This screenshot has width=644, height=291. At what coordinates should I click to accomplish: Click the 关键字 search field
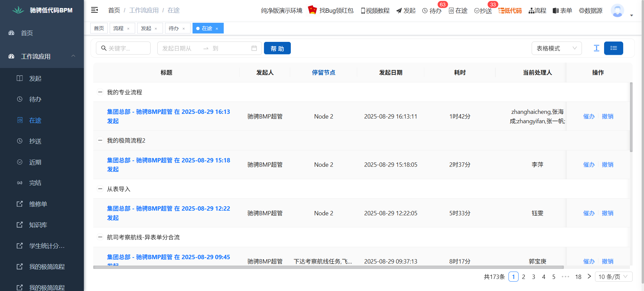click(123, 48)
